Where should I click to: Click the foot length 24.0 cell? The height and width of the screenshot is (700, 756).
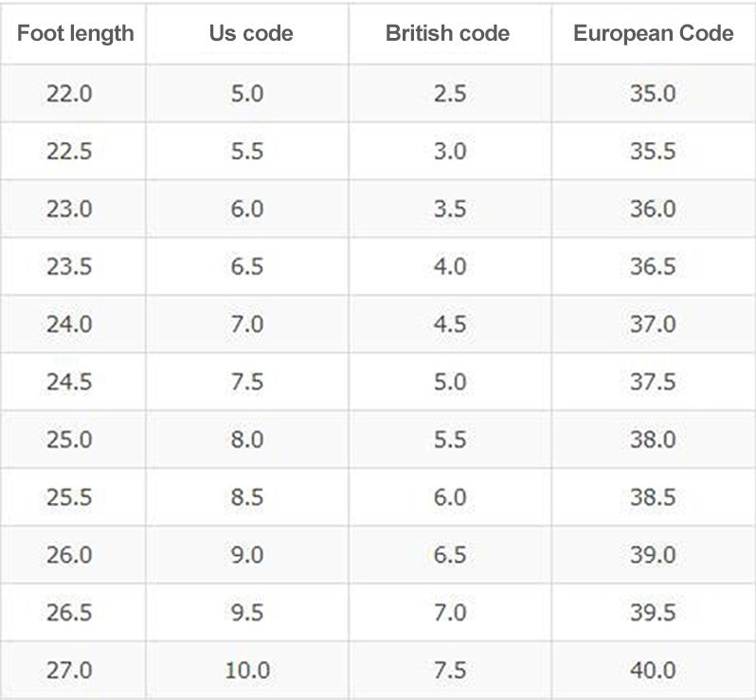click(69, 324)
